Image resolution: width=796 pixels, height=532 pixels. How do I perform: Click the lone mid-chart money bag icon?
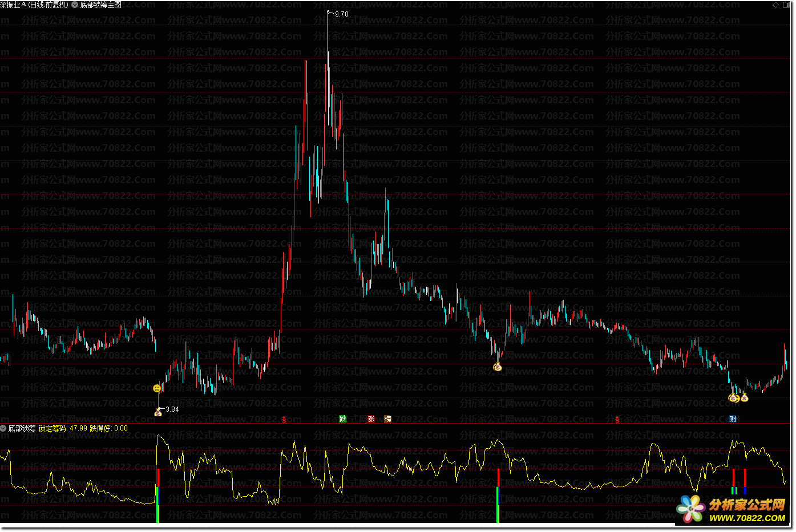click(498, 367)
